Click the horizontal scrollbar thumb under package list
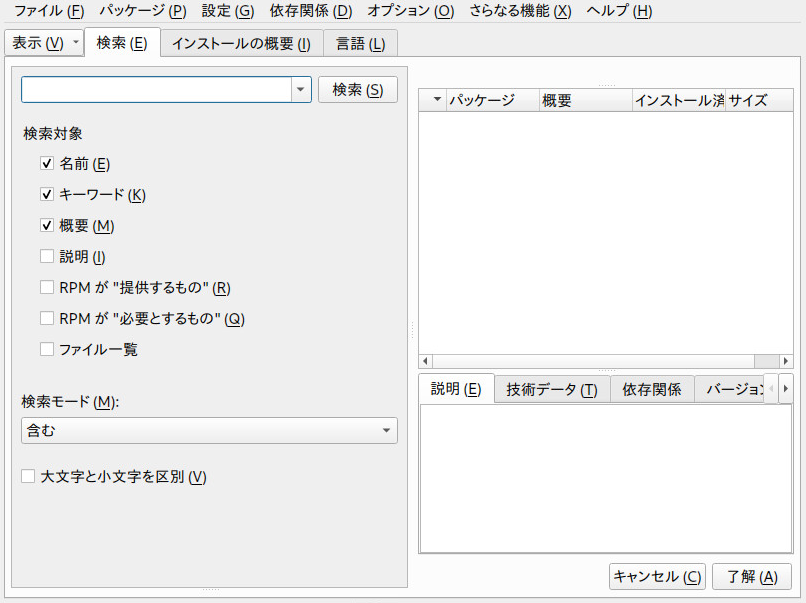806x603 pixels. pyautogui.click(x=766, y=361)
